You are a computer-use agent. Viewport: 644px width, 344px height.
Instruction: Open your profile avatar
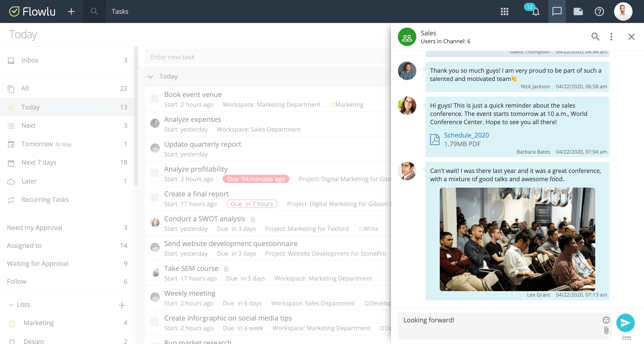[x=623, y=11]
